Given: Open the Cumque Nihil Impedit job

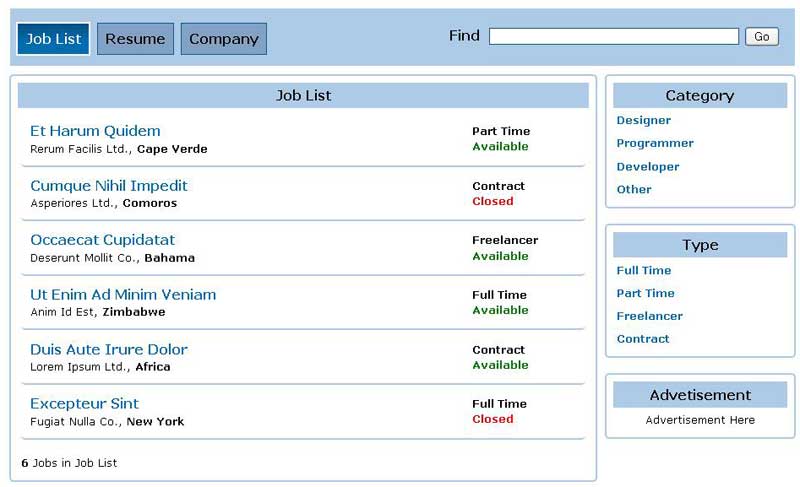Looking at the screenshot, I should 109,186.
